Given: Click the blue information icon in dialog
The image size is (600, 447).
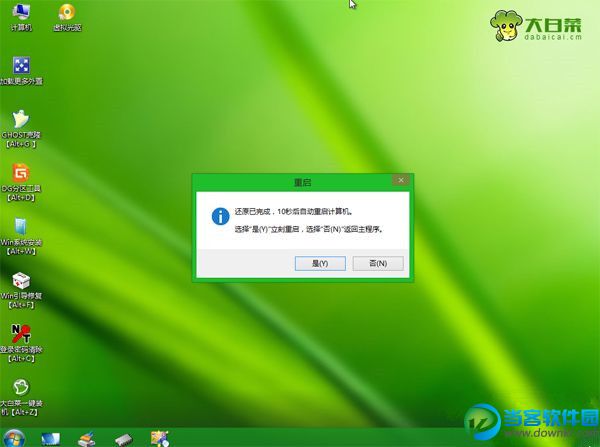Looking at the screenshot, I should 220,217.
